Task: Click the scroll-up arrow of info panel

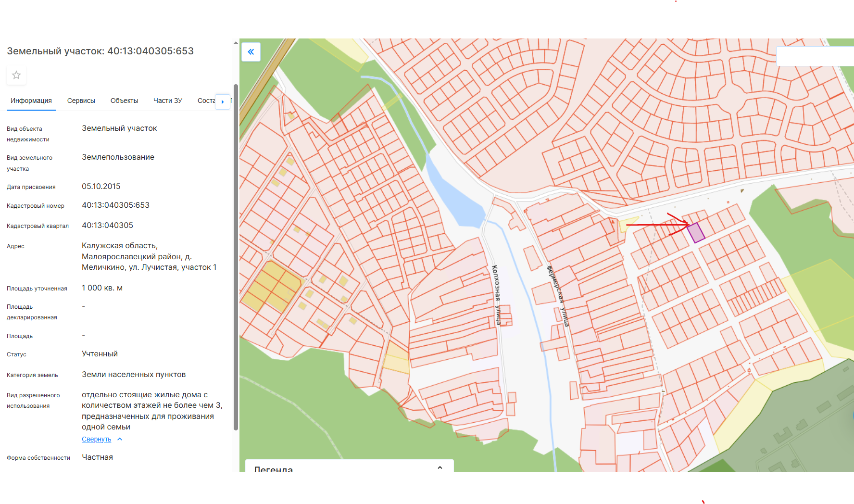Action: click(236, 43)
